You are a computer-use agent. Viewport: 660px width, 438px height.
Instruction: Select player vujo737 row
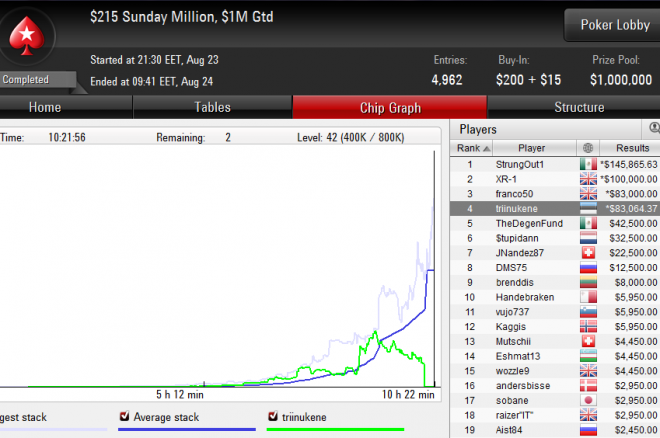pyautogui.click(x=555, y=312)
